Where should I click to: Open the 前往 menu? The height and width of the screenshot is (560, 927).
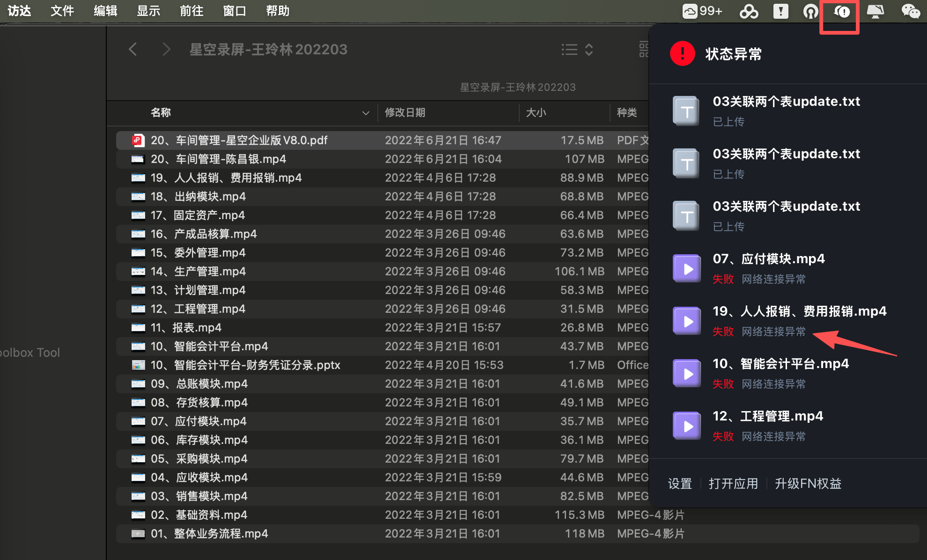tap(191, 11)
